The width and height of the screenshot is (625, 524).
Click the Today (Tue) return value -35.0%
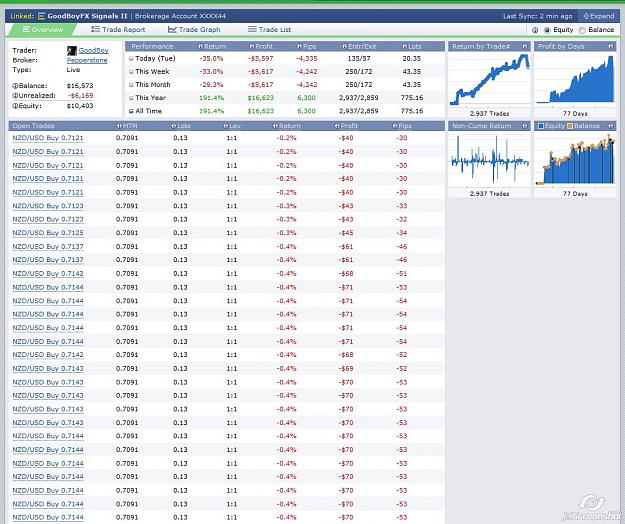click(211, 59)
